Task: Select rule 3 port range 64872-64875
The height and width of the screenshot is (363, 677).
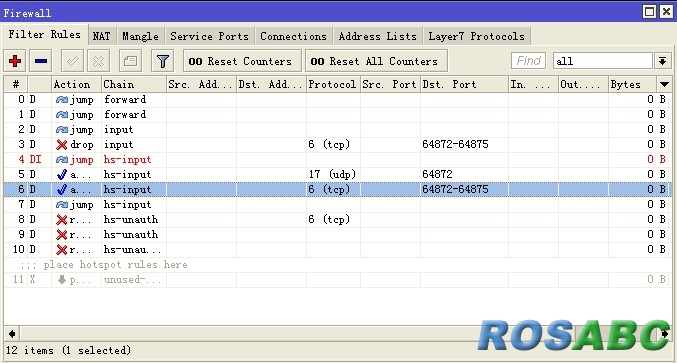Action: 456,144
